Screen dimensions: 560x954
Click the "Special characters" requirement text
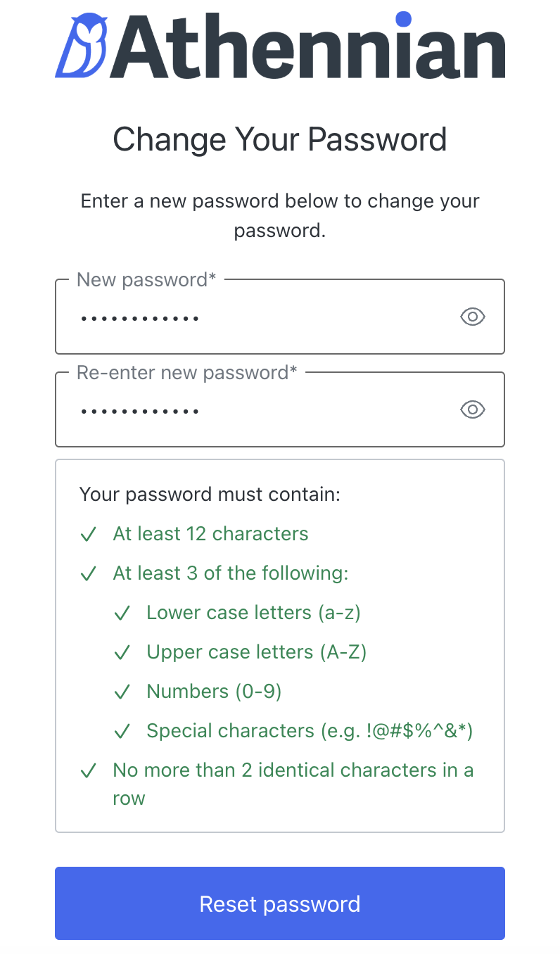click(310, 731)
